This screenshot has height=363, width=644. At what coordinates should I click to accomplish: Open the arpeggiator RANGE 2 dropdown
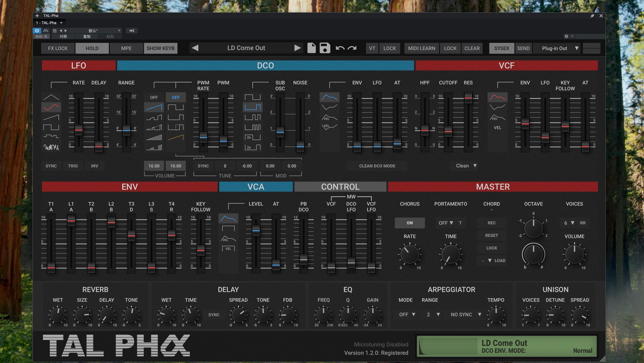click(x=433, y=315)
